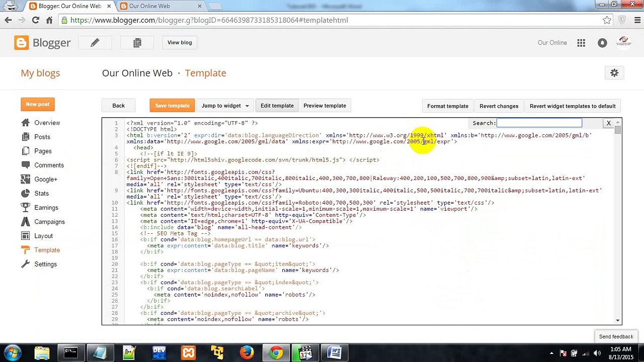
Task: Bookmark this page with the star
Action: 607,20
